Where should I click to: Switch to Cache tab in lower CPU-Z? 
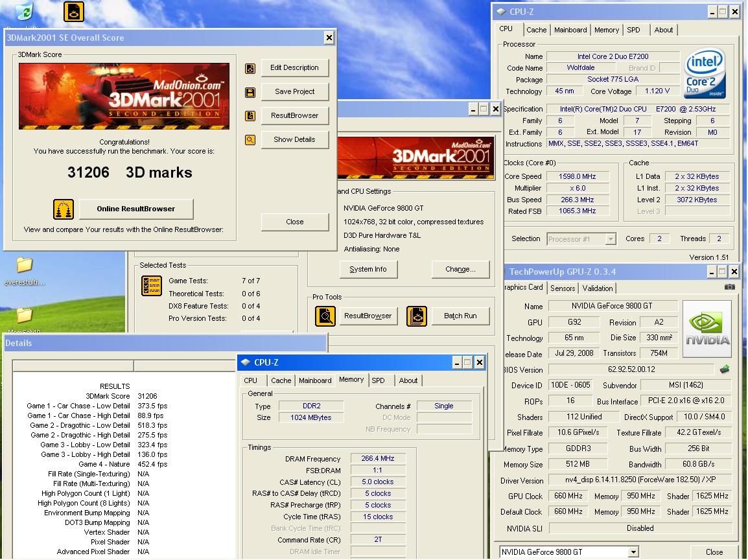pos(281,380)
